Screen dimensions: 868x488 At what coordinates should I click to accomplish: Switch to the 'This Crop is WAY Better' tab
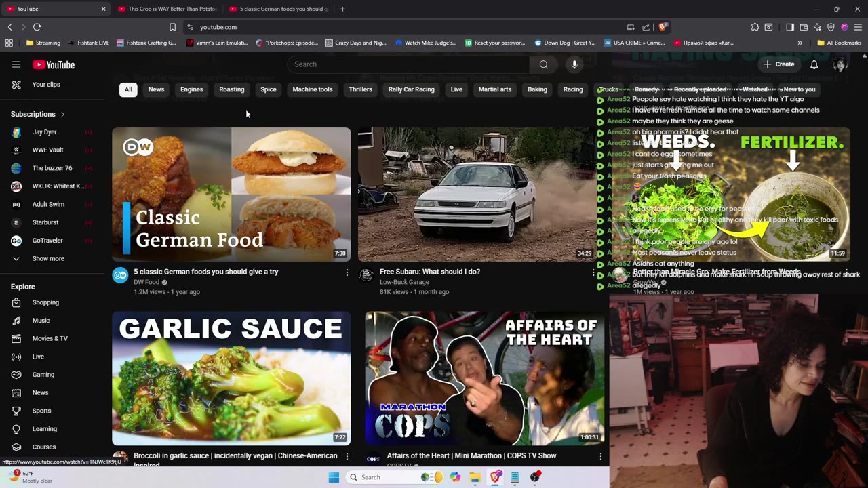click(x=167, y=9)
